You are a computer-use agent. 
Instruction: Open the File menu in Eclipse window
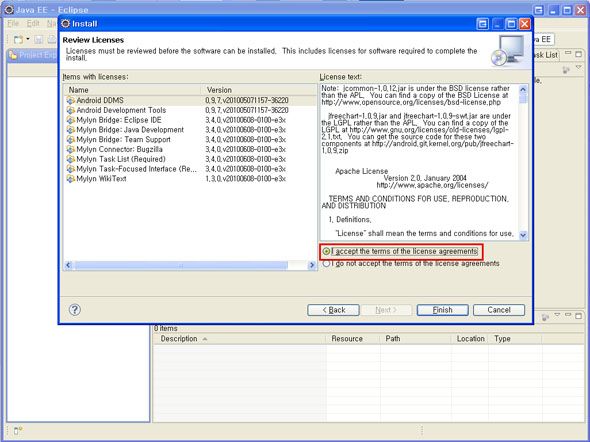click(x=13, y=24)
